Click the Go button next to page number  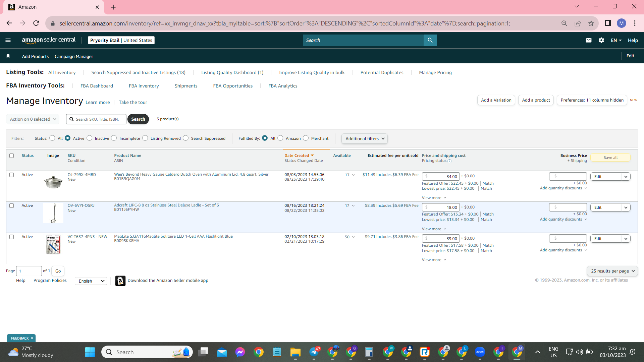[58, 271]
